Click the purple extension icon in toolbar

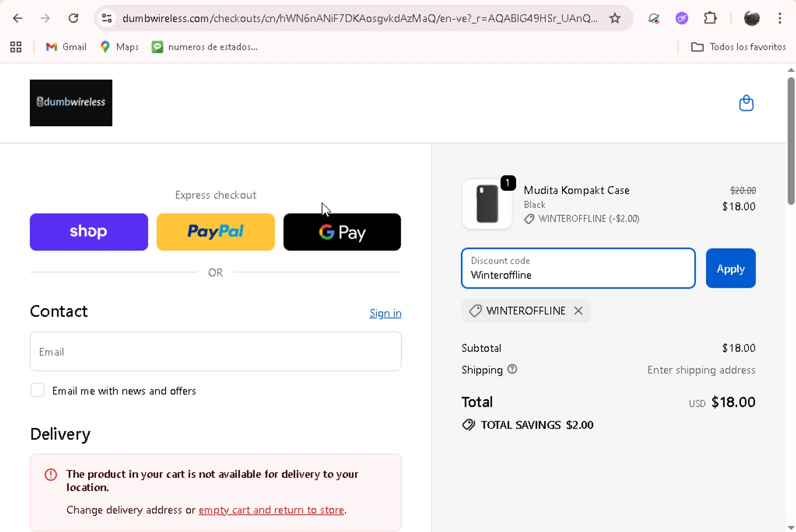681,18
